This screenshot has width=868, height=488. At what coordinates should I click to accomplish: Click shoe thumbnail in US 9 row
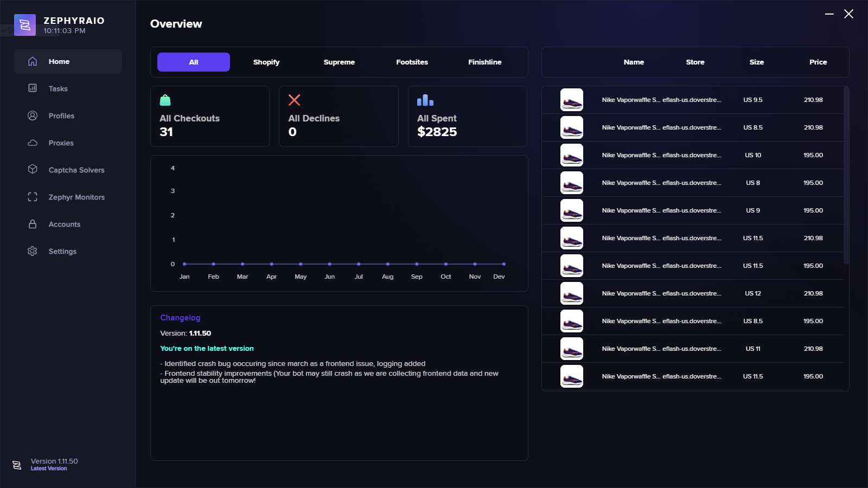tap(572, 210)
